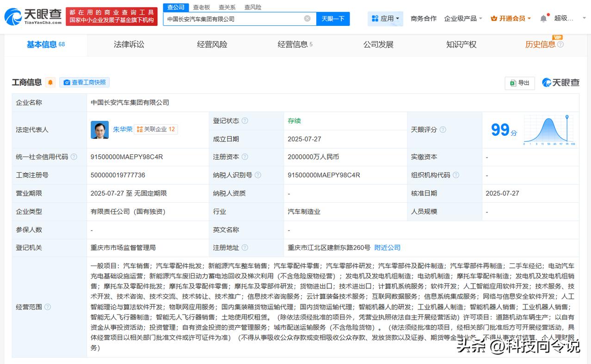
Task: Switch to the 经营信息 tab
Action: 295,44
